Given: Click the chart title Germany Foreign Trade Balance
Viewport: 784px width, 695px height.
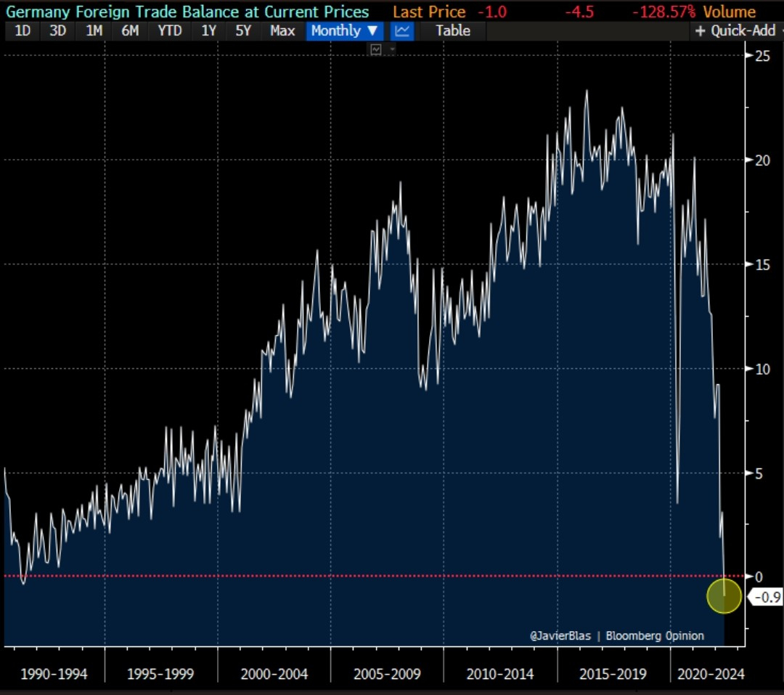Looking at the screenshot, I should (187, 12).
